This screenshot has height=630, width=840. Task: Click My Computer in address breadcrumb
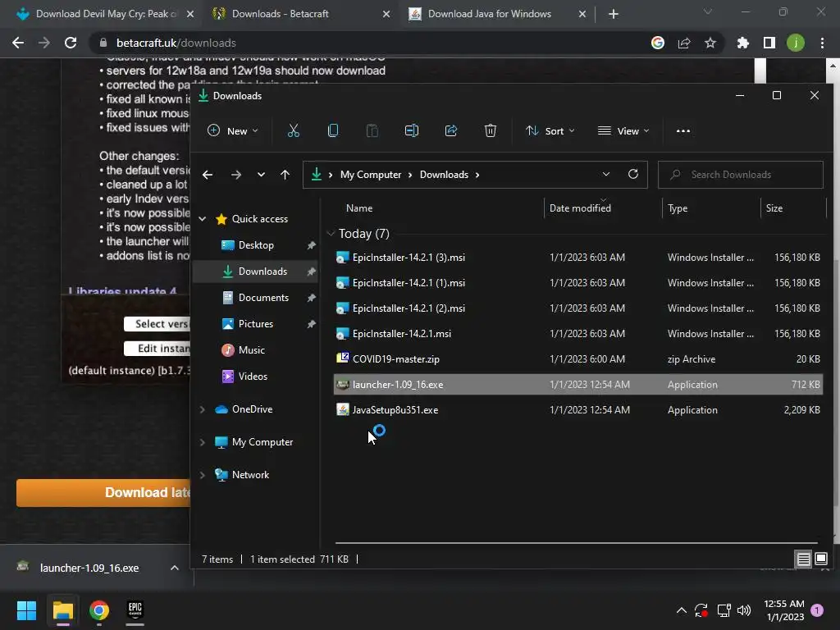pos(371,175)
